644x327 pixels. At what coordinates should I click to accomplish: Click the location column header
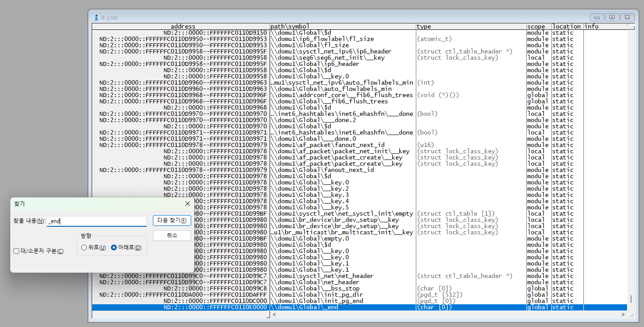(x=566, y=27)
